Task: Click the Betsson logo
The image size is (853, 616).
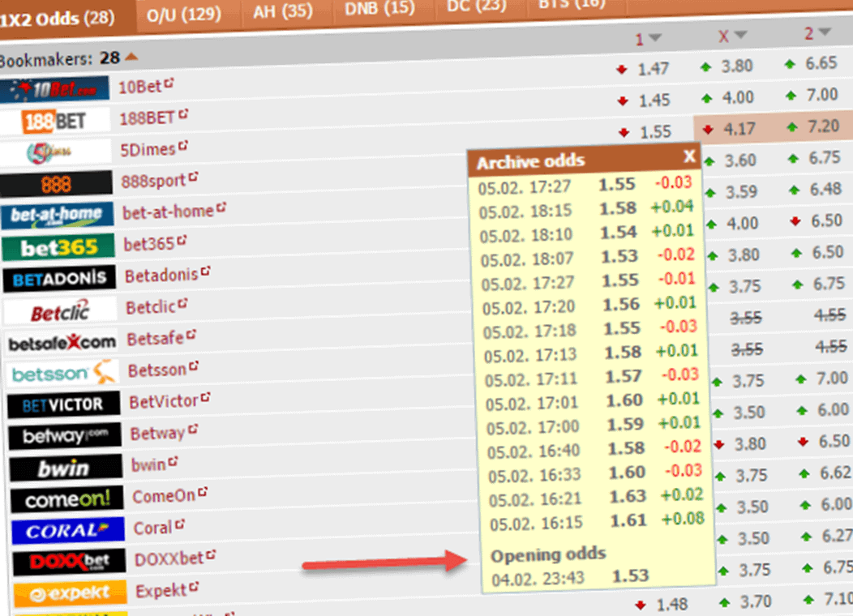Action: coord(61,372)
